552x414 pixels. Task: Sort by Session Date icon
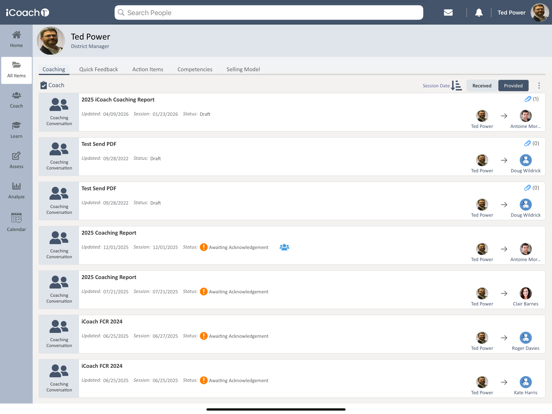point(456,85)
